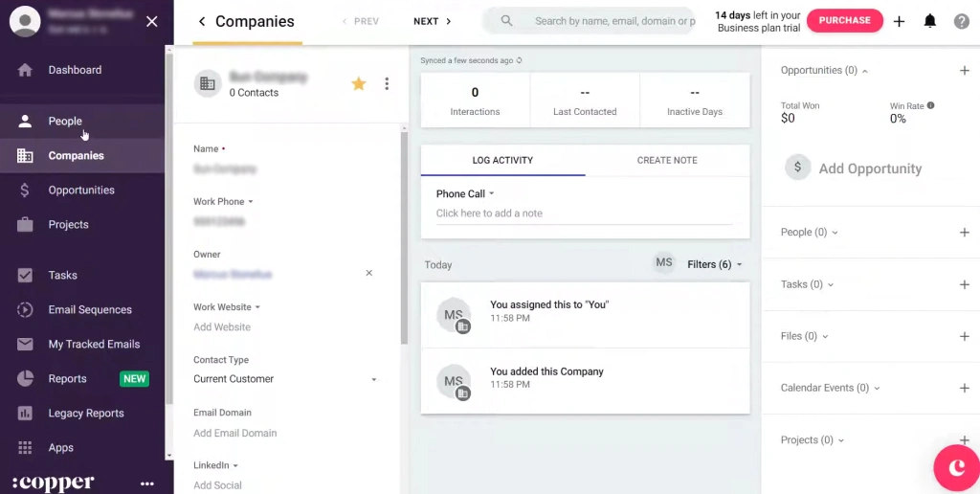Screen dimensions: 980x494
Task: Open the help question mark icon
Action: pyautogui.click(x=961, y=21)
